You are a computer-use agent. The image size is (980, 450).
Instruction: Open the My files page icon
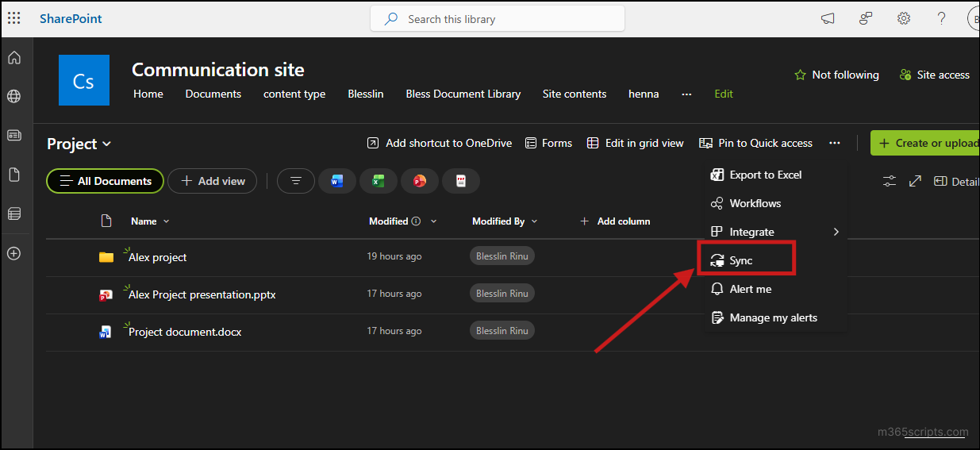[x=14, y=175]
